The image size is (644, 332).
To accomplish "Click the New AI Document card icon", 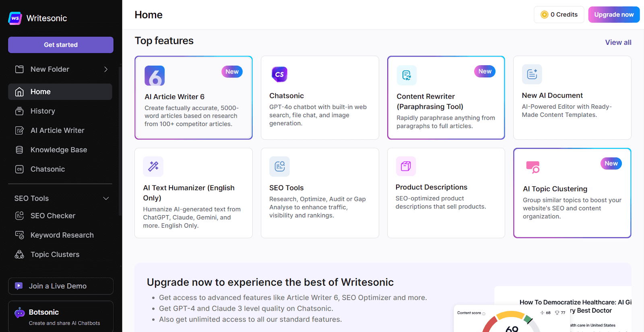I will [532, 74].
